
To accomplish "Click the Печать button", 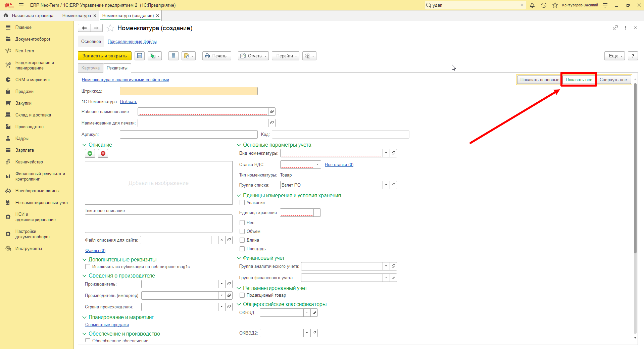I will tap(217, 56).
